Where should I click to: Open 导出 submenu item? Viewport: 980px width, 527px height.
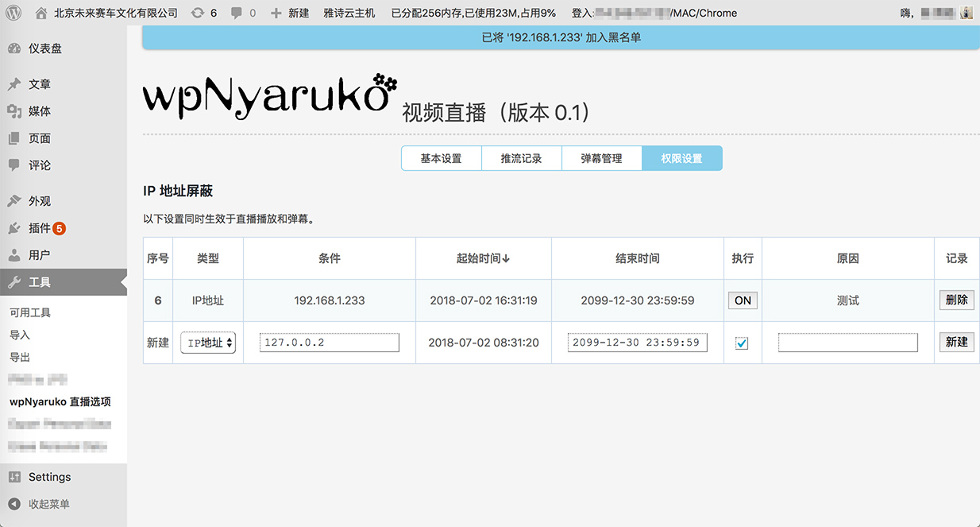[20, 358]
